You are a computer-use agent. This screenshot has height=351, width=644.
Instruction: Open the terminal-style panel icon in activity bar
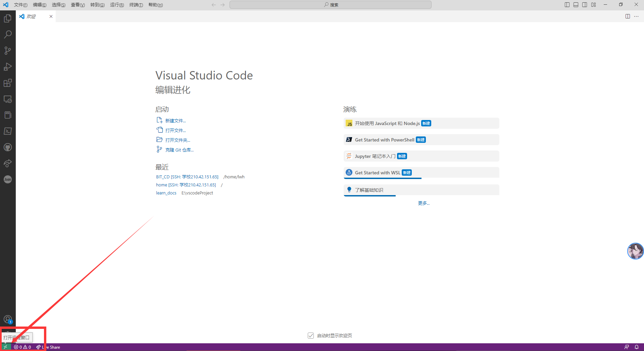pos(8,131)
